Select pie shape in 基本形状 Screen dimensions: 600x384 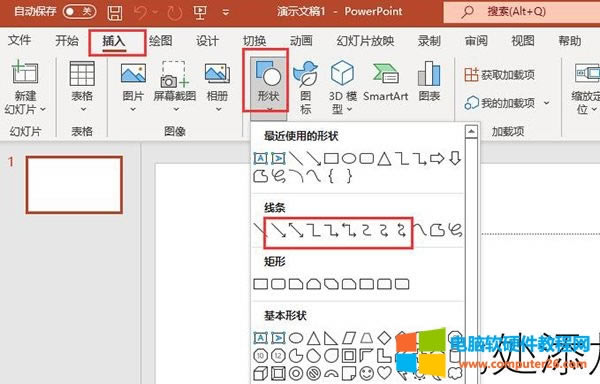(296, 356)
